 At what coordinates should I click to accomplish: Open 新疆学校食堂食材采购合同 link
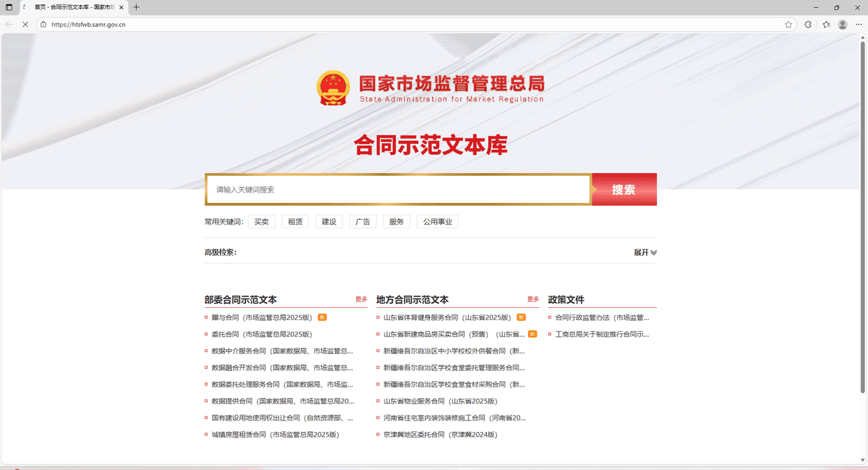454,385
